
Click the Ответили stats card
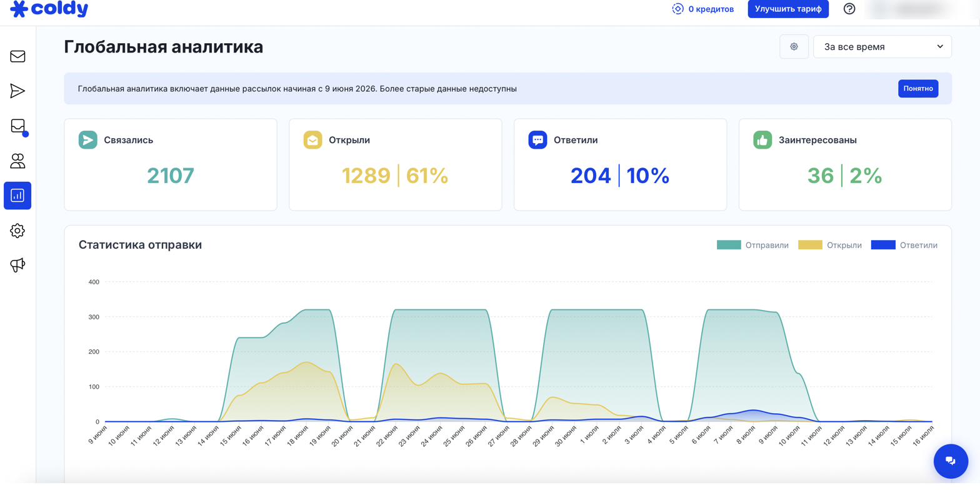click(620, 164)
